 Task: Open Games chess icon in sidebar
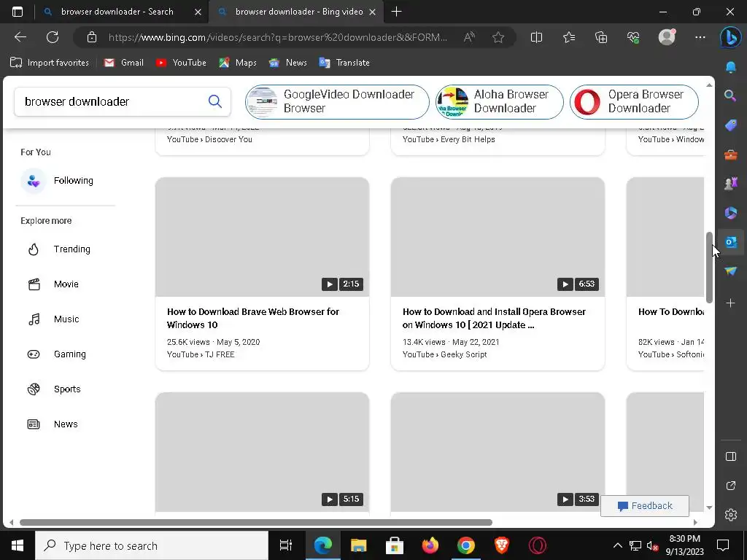pos(731,183)
